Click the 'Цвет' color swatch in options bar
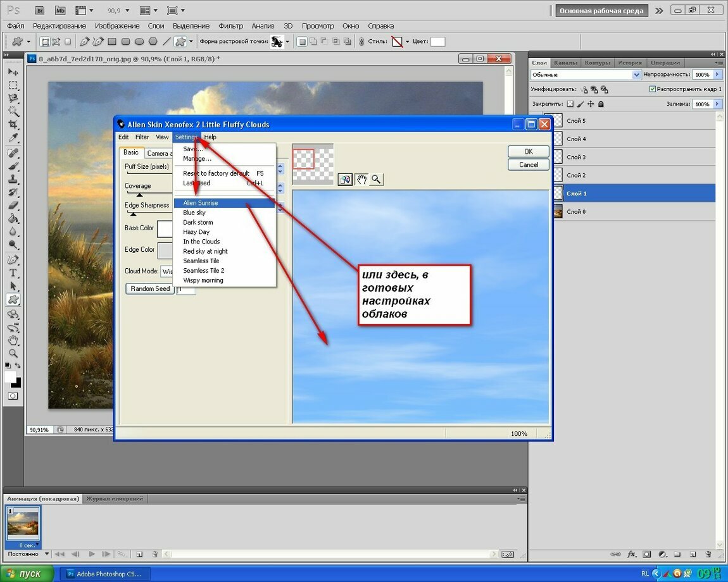728x582 pixels. coord(438,42)
